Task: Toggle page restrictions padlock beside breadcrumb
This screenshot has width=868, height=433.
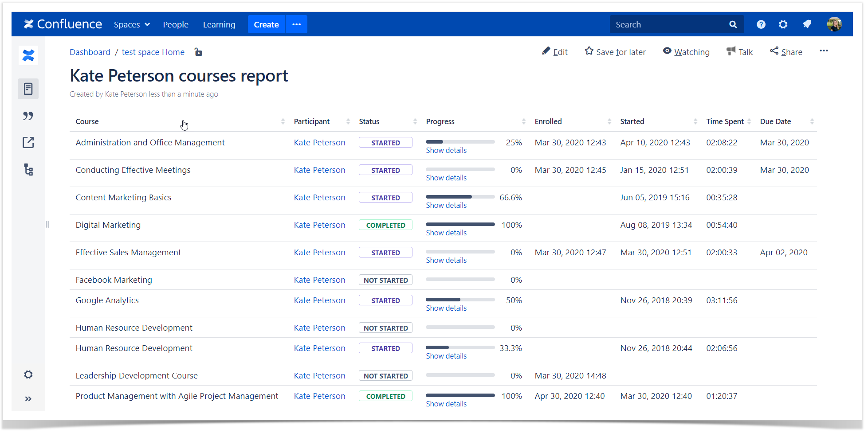Action: 198,52
